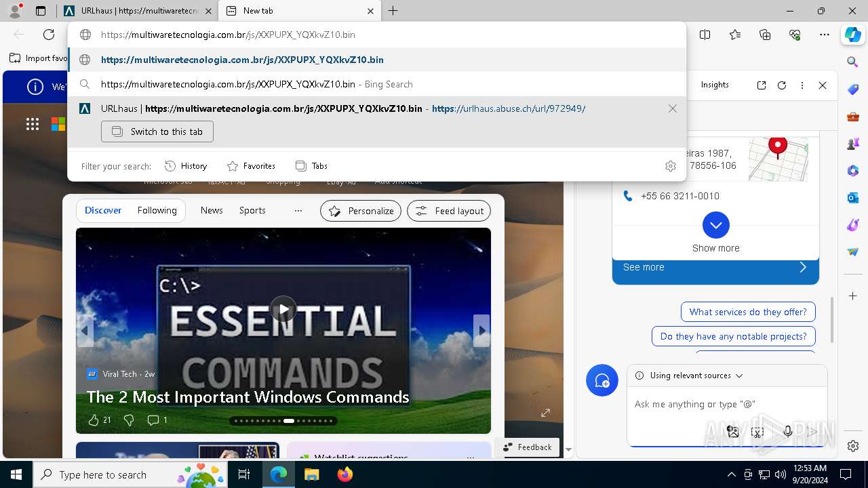
Task: Click the Personalize button
Action: [x=361, y=211]
